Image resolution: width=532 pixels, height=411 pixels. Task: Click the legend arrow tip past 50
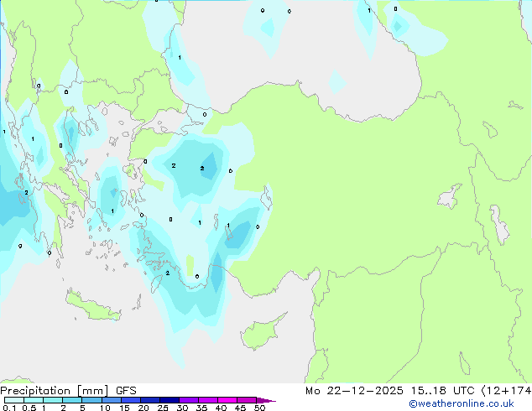[267, 400]
